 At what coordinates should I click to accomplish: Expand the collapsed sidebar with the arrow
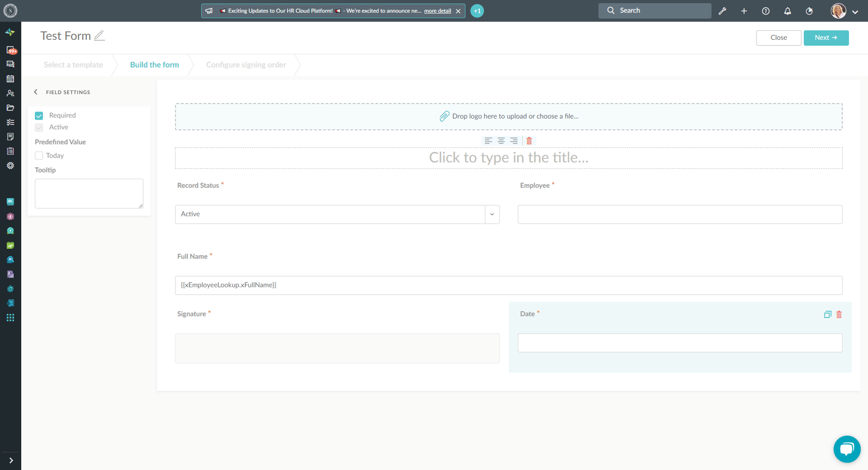pos(11,460)
